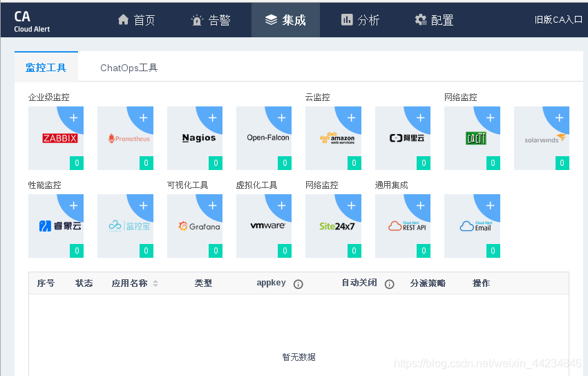Click the 云监控 section label

coord(318,97)
